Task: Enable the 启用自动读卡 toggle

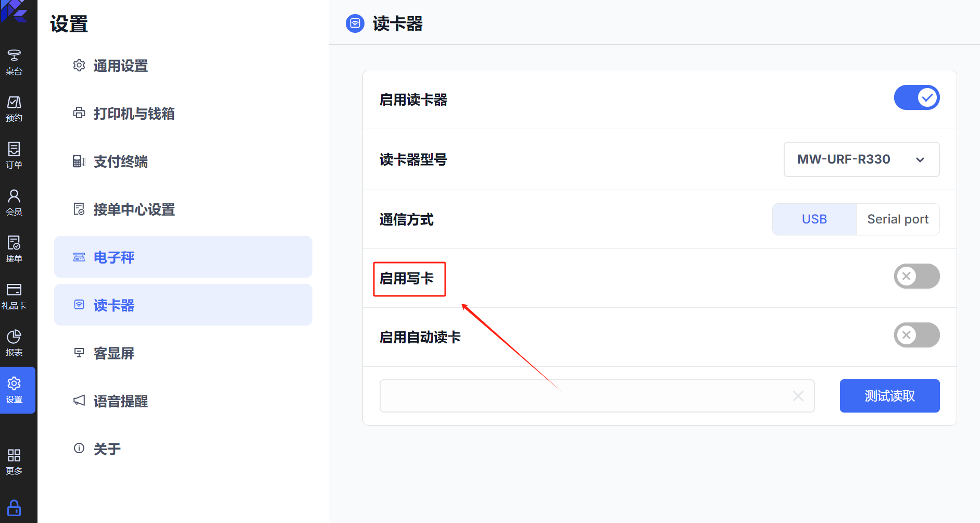Action: click(916, 335)
